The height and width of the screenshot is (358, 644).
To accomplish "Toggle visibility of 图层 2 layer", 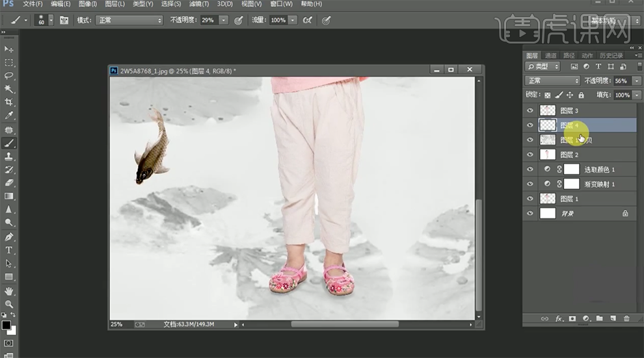I will (x=530, y=155).
